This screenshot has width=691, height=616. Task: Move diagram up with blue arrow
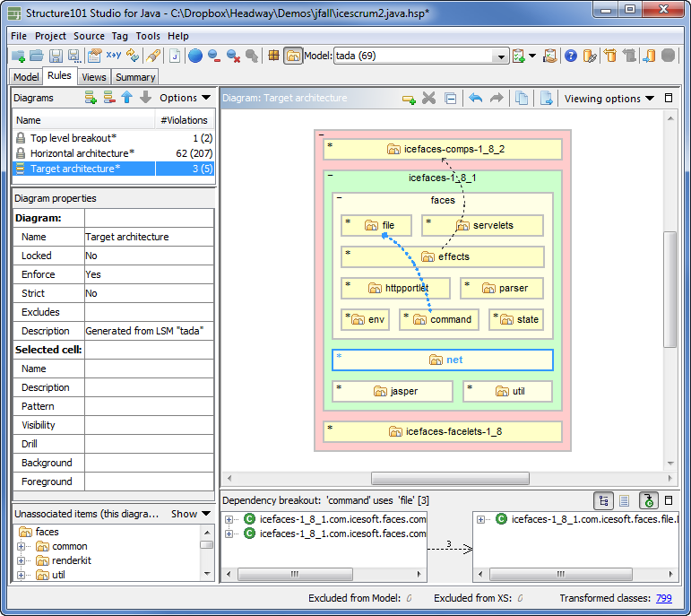[x=127, y=98]
